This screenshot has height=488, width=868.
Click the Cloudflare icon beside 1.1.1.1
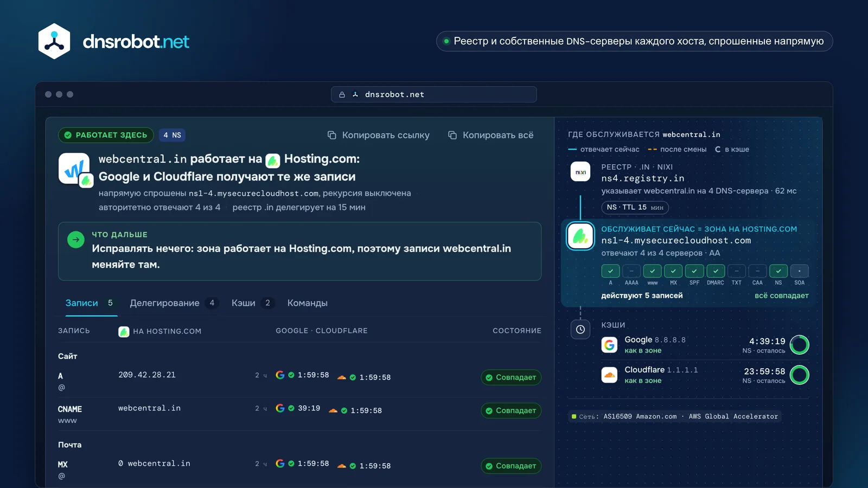point(610,375)
